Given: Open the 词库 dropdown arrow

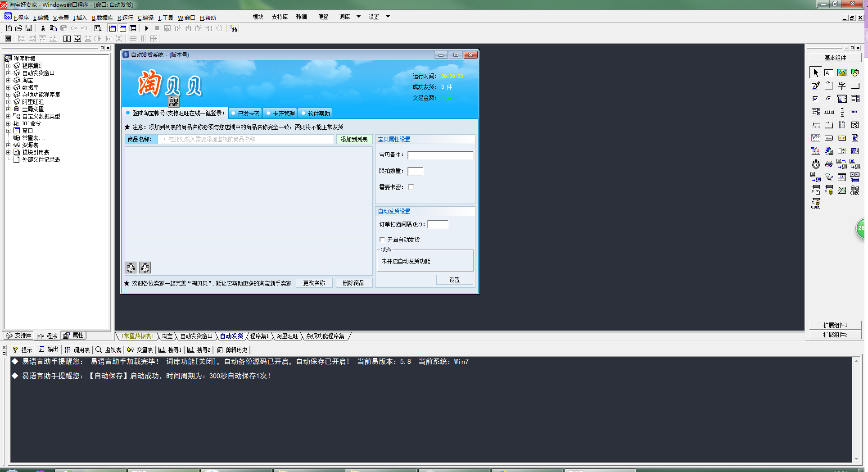Looking at the screenshot, I should 358,17.
